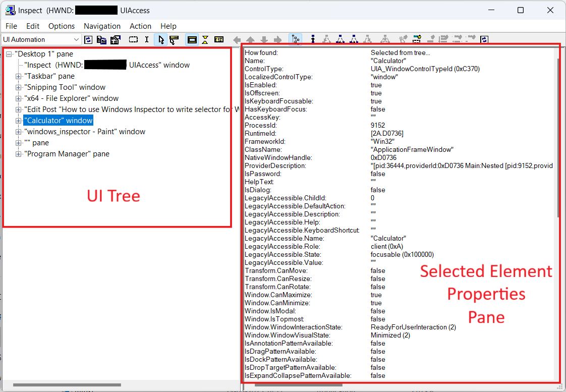Toggle the Show Highlight Rectangle button

(x=192, y=39)
